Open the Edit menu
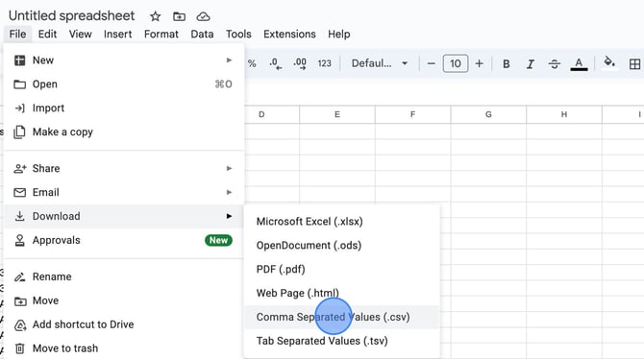644x359 pixels. pos(47,34)
